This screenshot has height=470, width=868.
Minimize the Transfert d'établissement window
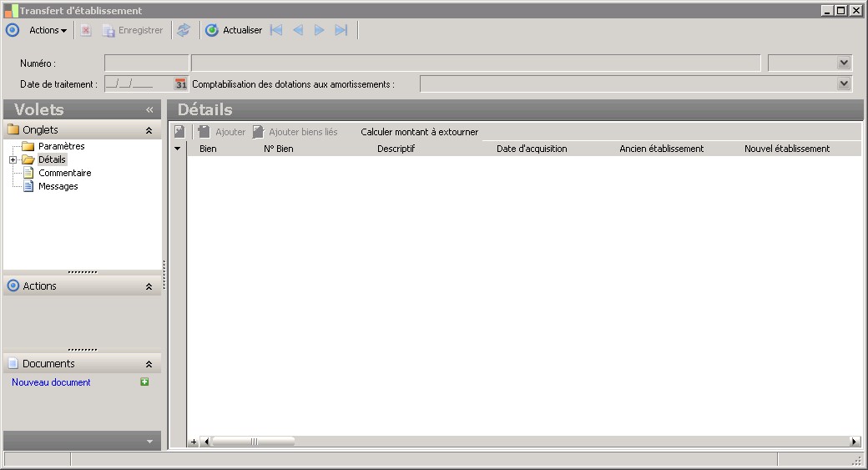827,11
